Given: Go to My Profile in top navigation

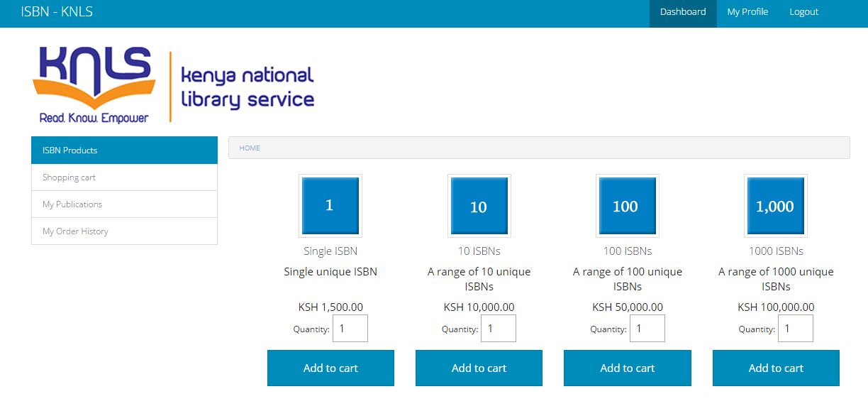Looking at the screenshot, I should click(747, 12).
